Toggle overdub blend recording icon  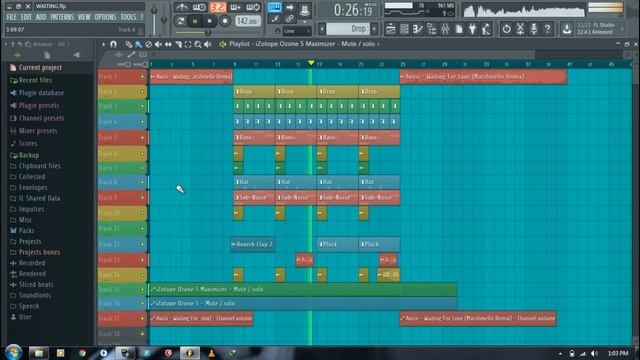click(x=236, y=7)
